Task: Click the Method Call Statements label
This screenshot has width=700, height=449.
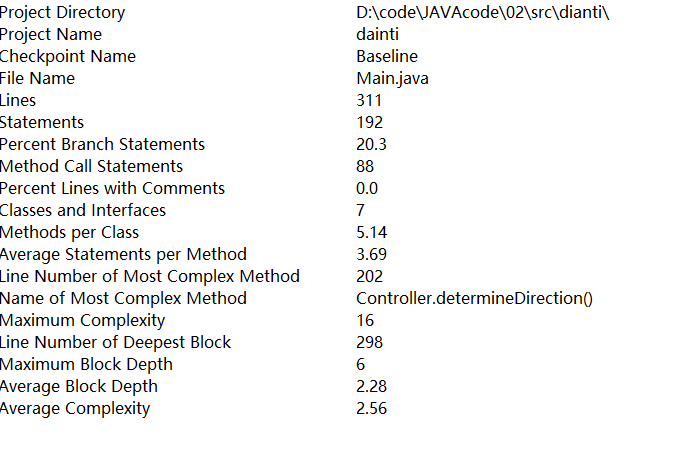Action: point(91,166)
